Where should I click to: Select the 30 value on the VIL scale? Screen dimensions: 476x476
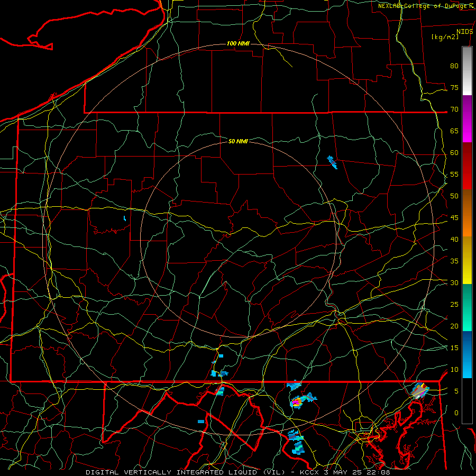(x=454, y=282)
